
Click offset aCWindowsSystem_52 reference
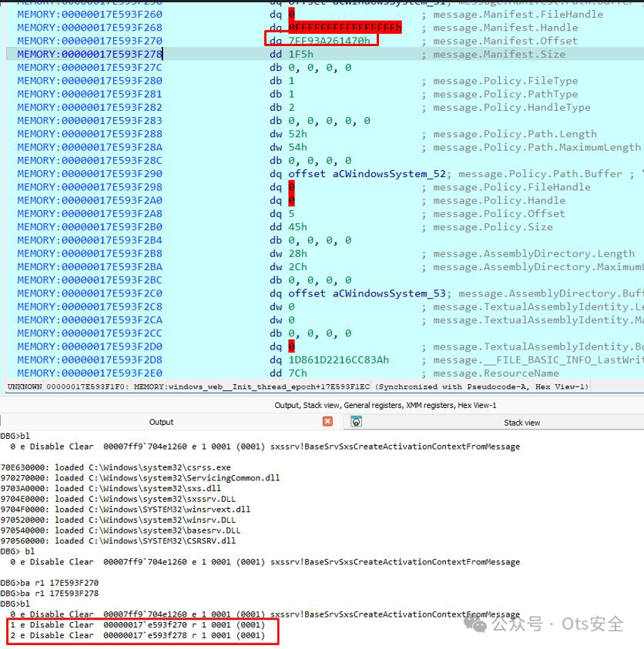(367, 174)
